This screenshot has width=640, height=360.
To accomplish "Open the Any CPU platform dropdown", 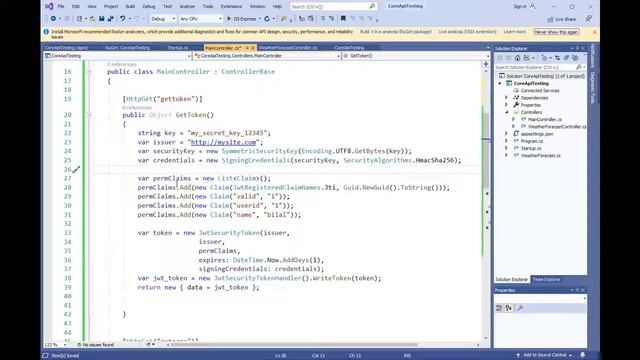I will pos(201,19).
